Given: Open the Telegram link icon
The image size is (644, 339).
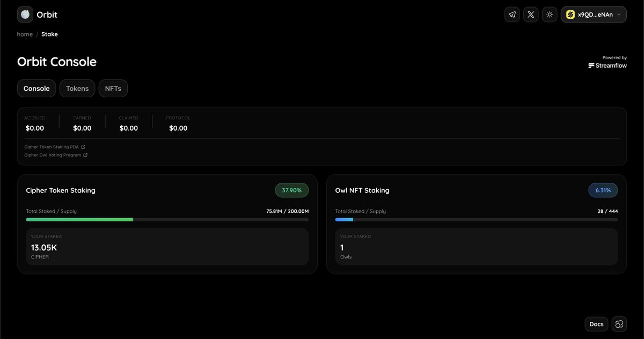Looking at the screenshot, I should coord(513,15).
